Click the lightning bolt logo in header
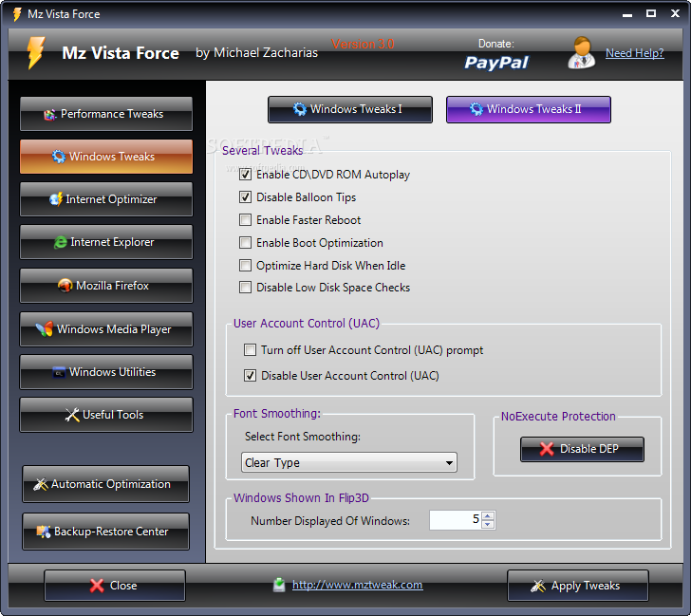The image size is (691, 616). click(36, 53)
